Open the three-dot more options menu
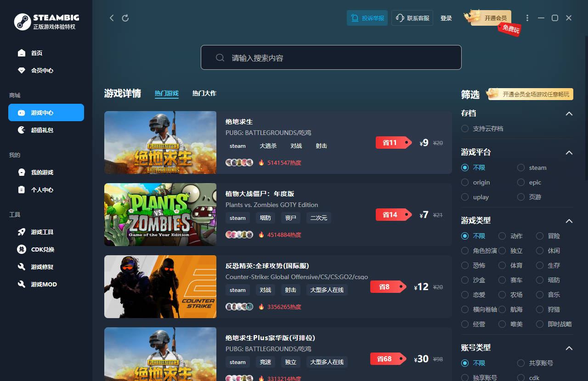 [x=527, y=18]
